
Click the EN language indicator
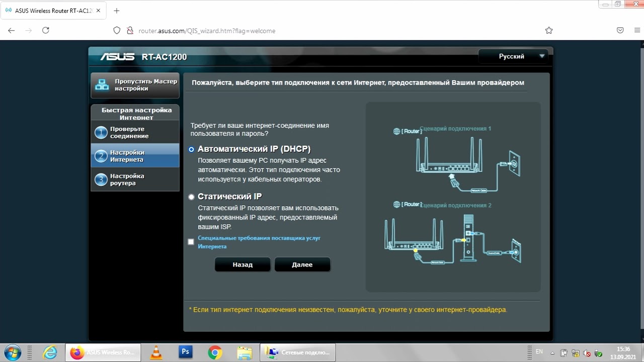click(x=539, y=351)
